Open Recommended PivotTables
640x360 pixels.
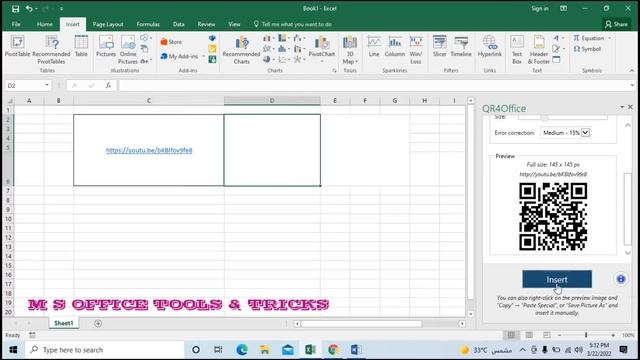coord(51,50)
